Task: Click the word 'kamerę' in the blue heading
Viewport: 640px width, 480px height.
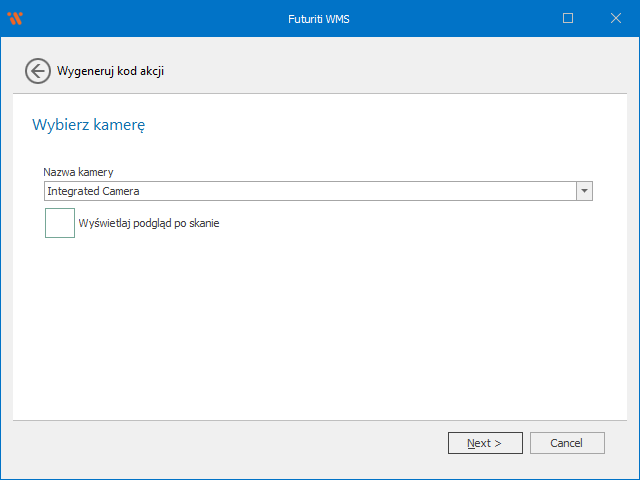Action: [123, 125]
